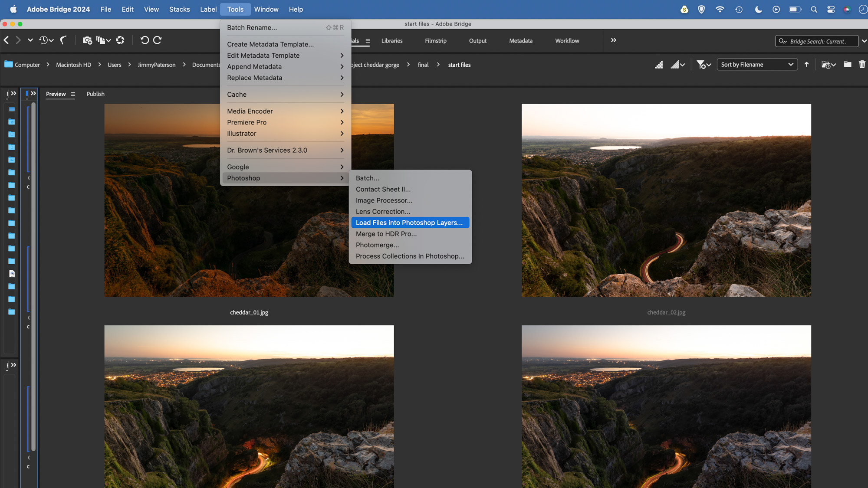
Task: Click JimmyPaterson breadcrumb
Action: point(157,65)
